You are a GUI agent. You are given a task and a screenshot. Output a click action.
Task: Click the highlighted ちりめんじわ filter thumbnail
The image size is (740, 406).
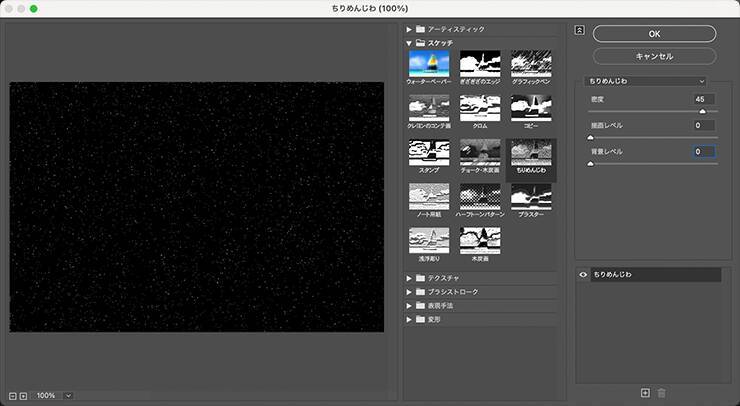(x=531, y=152)
